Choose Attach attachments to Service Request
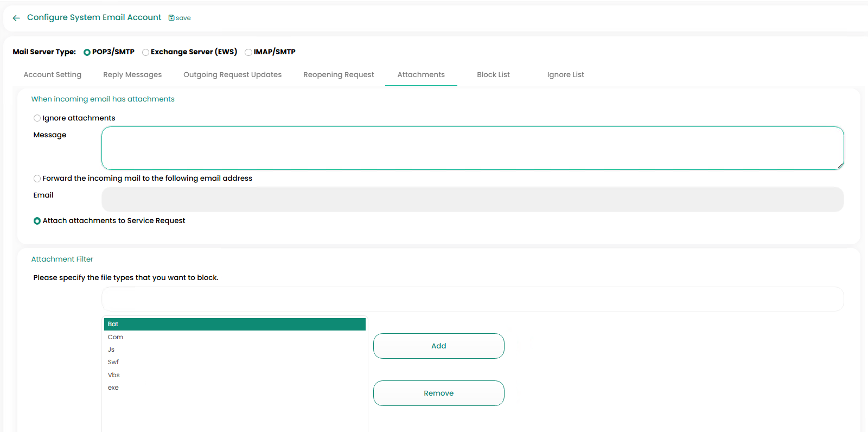 point(37,221)
